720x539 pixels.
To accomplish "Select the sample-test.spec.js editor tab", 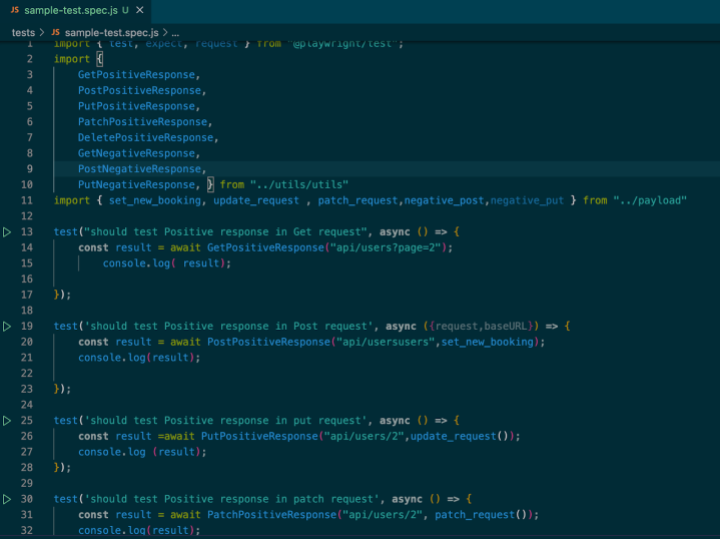I will tap(70, 10).
